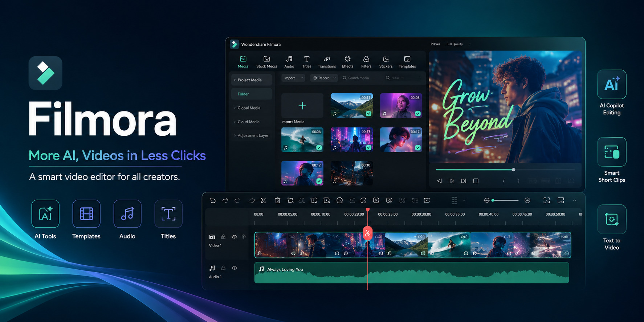The height and width of the screenshot is (322, 644).
Task: Select the Split scissors tool in the timeline toolbar
Action: tap(264, 200)
